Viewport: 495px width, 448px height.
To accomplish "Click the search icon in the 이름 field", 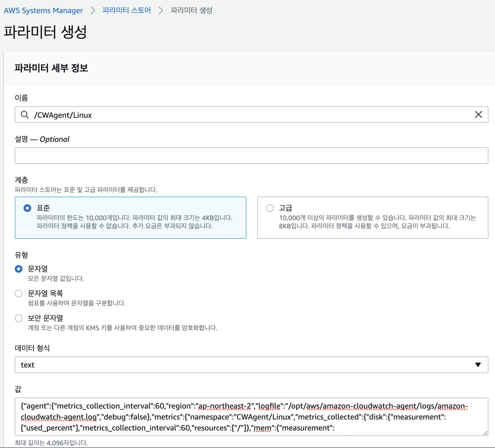I will (25, 114).
